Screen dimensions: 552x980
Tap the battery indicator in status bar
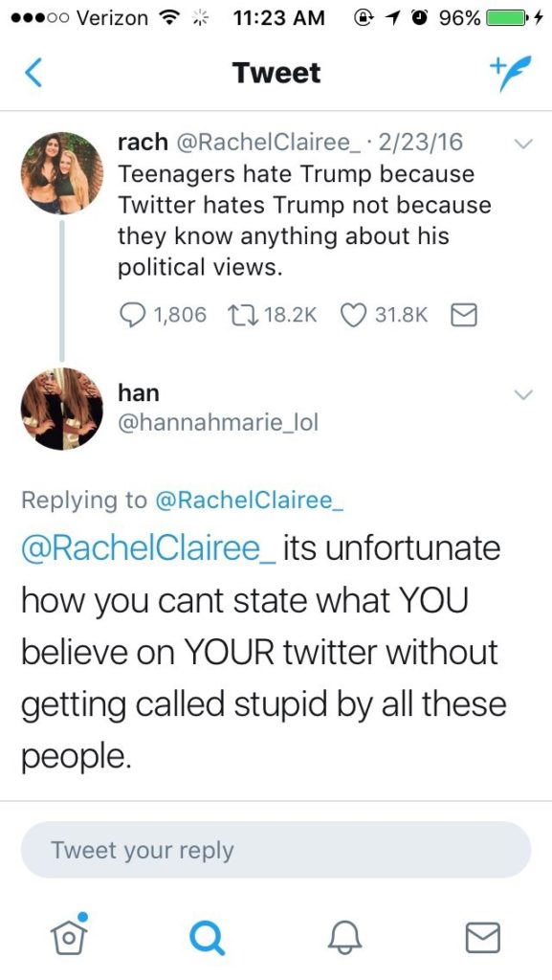coord(508,18)
